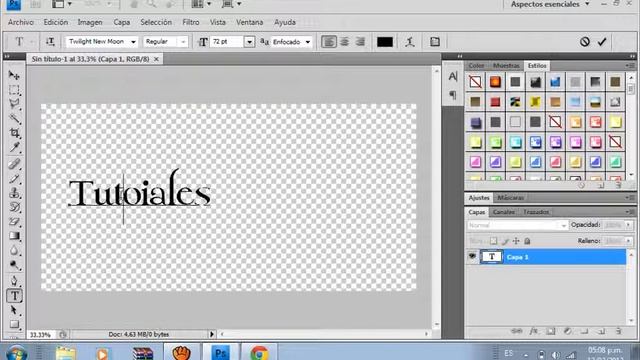
Task: Open the Relleno slider arrow
Action: (x=628, y=241)
